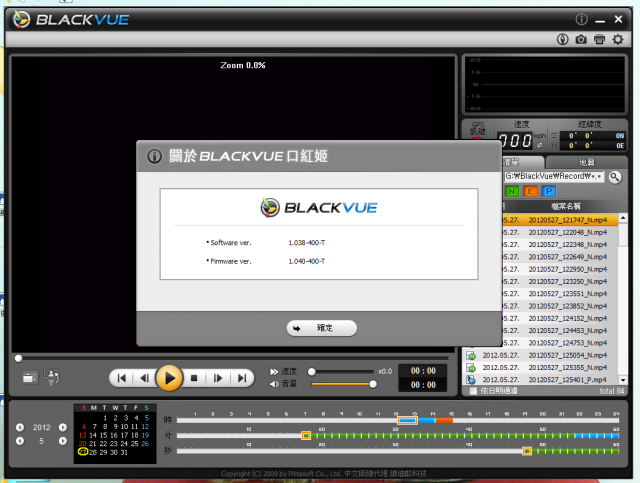This screenshot has height=483, width=640.
Task: Go to previous month with left arrow
Action: point(20,441)
